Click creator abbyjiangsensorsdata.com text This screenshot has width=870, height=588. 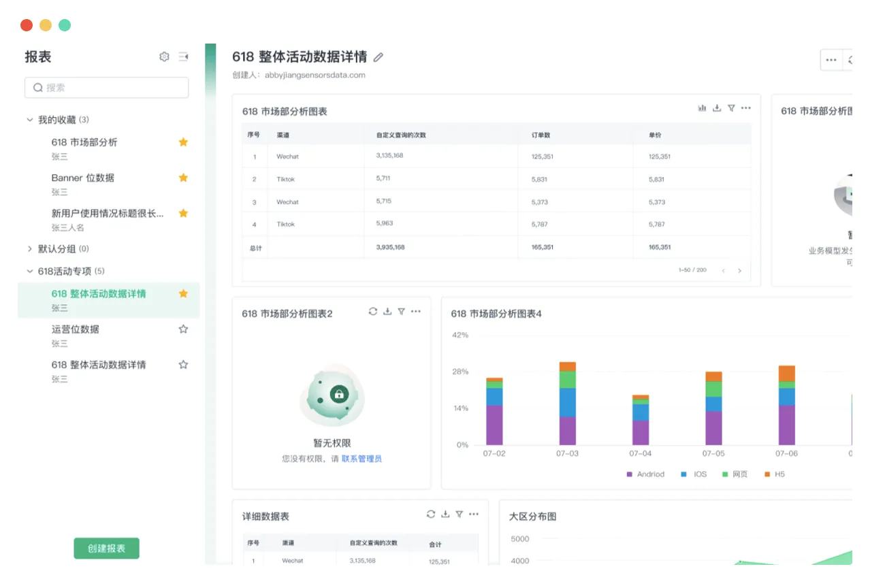[x=315, y=75]
